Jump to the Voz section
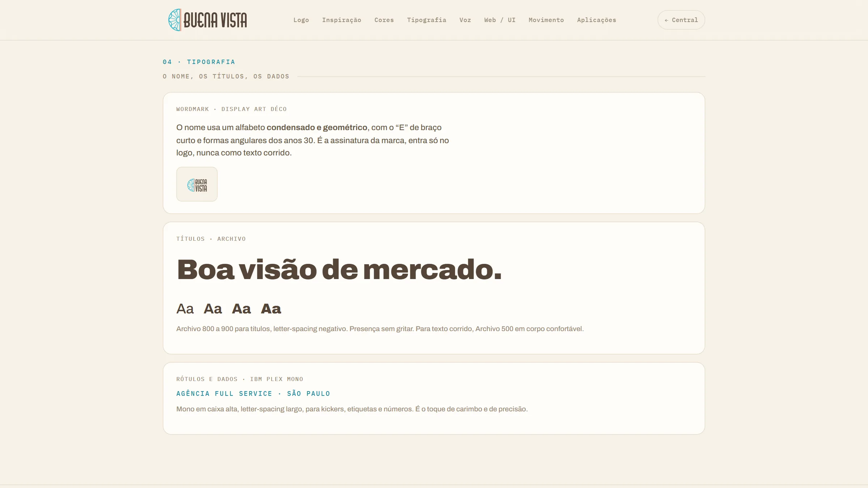The width and height of the screenshot is (868, 488). (465, 20)
